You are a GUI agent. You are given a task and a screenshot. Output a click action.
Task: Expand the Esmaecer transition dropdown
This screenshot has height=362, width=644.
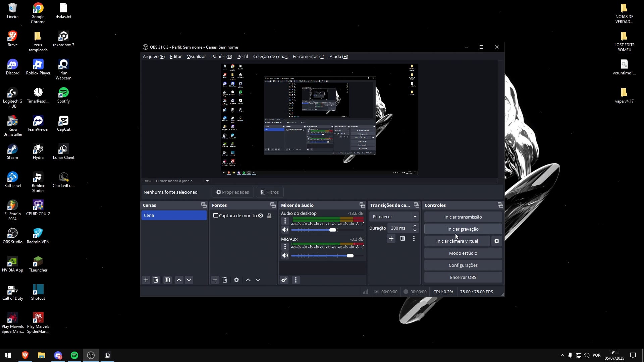pyautogui.click(x=415, y=217)
